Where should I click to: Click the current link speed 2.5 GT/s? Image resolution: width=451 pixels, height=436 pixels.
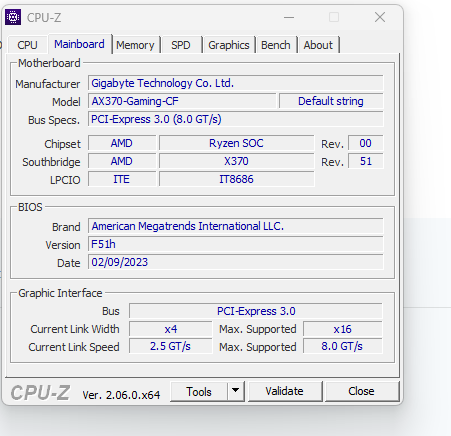[171, 346]
